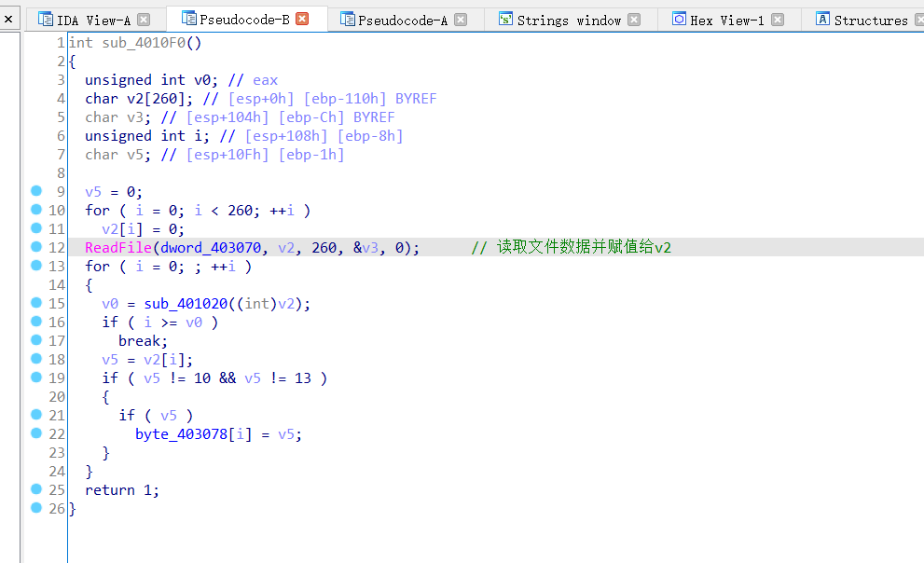Click the Strings window tab icon

506,18
